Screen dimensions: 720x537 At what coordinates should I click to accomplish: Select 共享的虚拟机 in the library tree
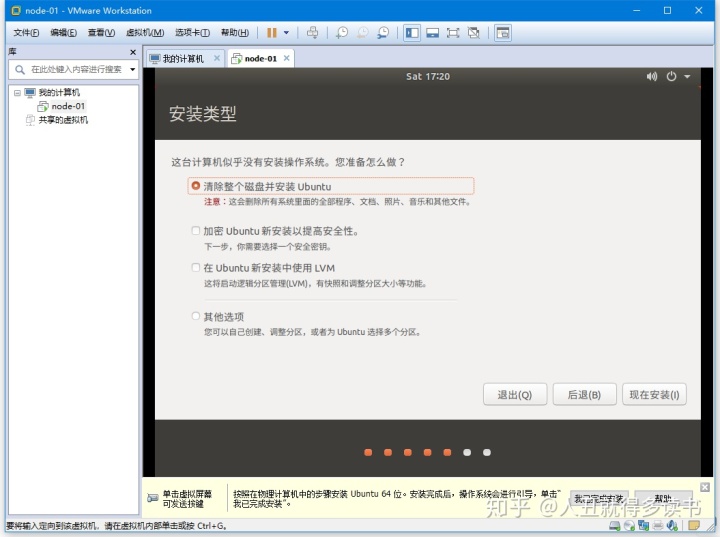63,120
